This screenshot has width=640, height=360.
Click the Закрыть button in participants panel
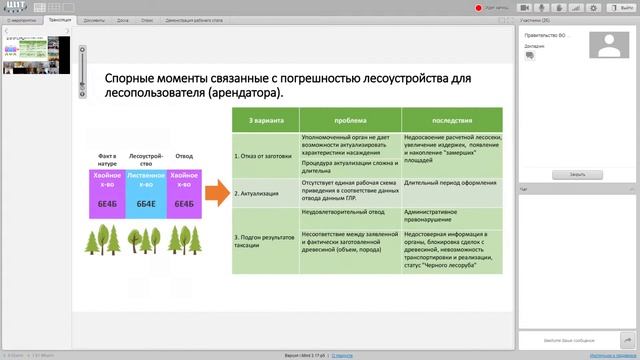577,174
